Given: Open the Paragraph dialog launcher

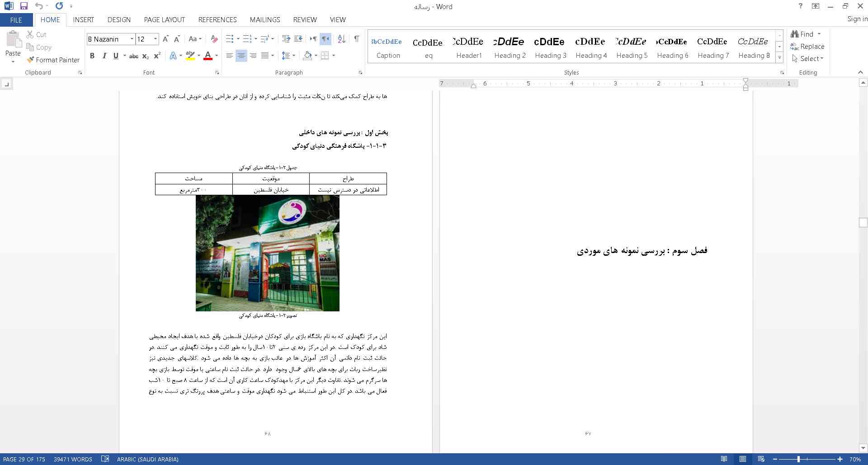Looking at the screenshot, I should [x=360, y=73].
